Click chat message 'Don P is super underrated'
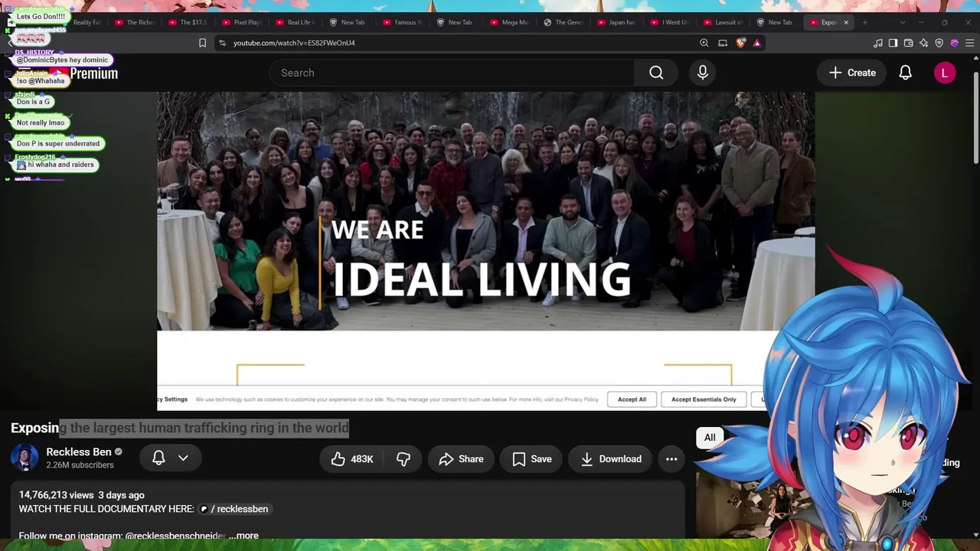The height and width of the screenshot is (551, 980). tap(58, 143)
